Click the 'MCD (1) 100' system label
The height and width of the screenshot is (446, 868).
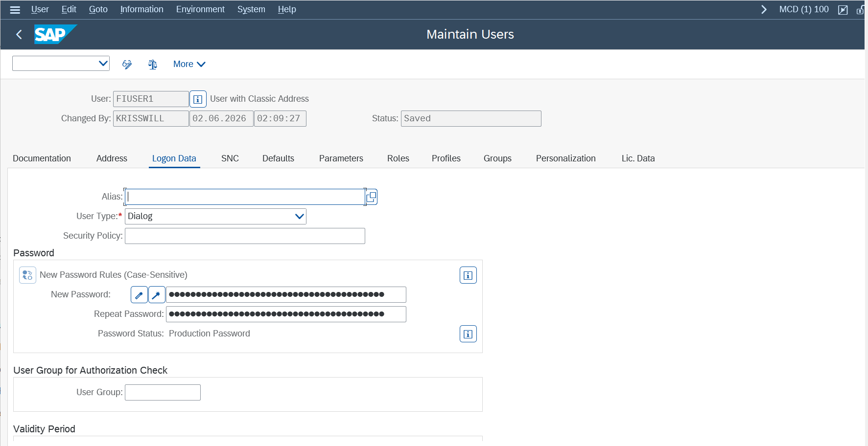pyautogui.click(x=804, y=9)
